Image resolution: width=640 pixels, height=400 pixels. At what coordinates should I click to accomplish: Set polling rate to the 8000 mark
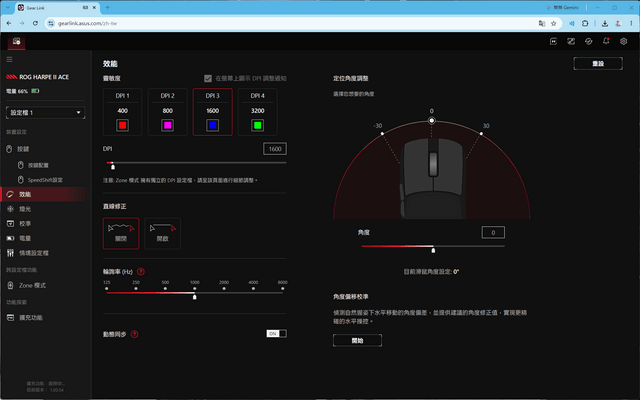(282, 289)
